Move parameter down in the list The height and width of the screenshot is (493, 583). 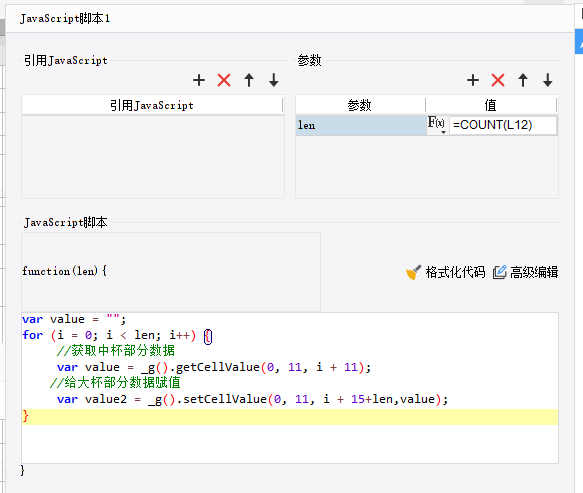(x=548, y=80)
